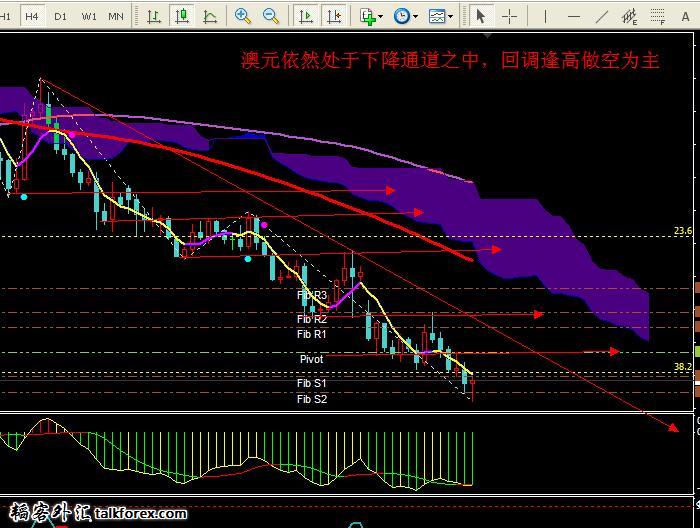Switch to the D1 timeframe
Screen dimensions: 700x528
[x=61, y=16]
